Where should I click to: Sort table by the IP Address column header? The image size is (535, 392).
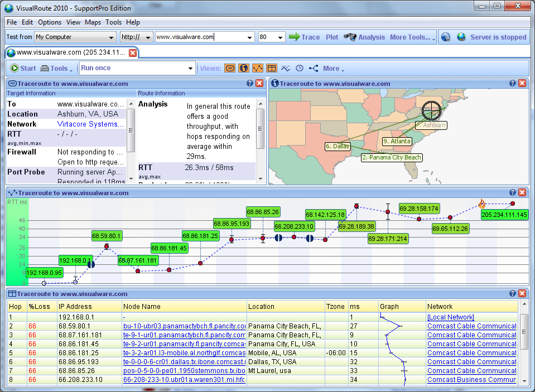pyautogui.click(x=89, y=306)
